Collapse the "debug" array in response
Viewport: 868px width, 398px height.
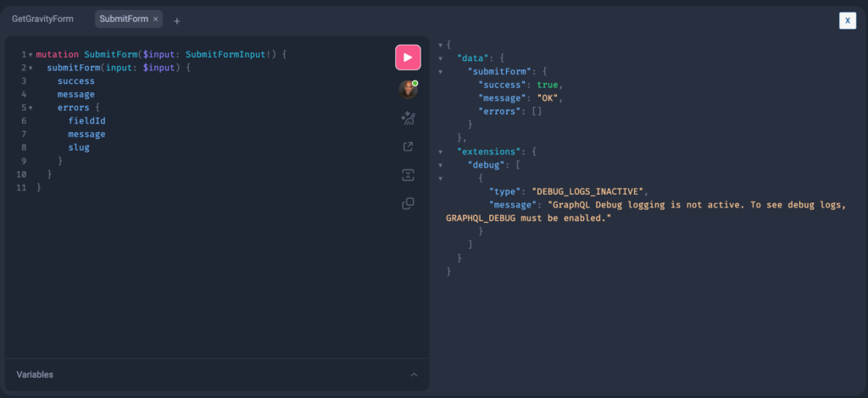[441, 164]
